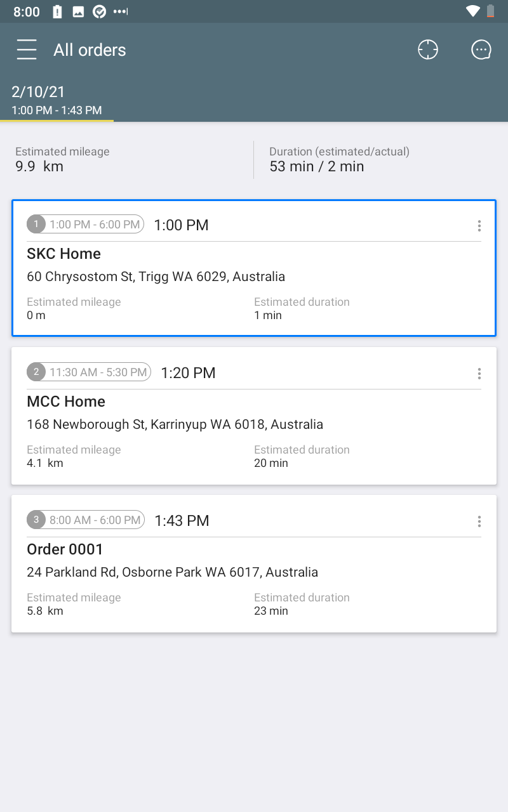Select the 24 Parkland Rd address
This screenshot has width=508, height=812.
click(172, 572)
